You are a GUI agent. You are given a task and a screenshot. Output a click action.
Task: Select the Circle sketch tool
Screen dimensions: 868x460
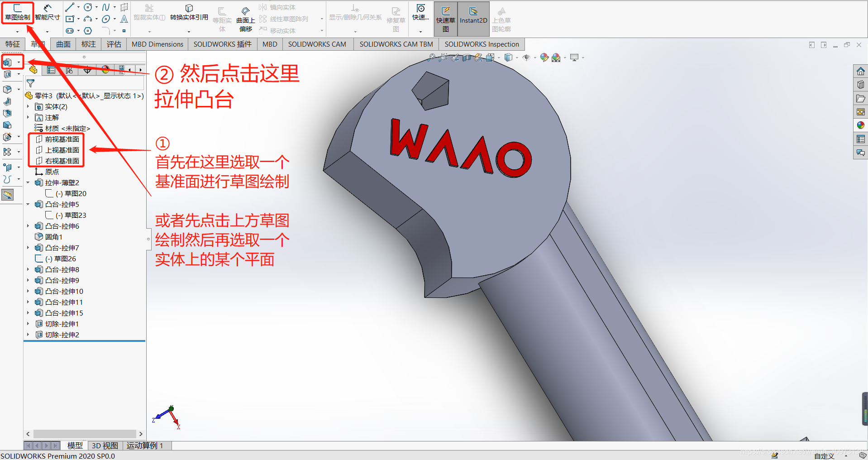coord(88,7)
